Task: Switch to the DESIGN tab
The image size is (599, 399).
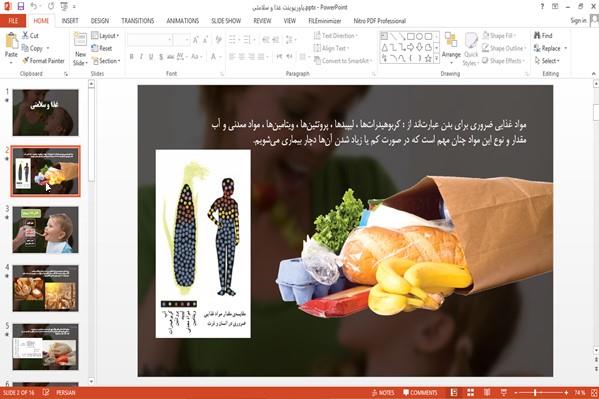Action: [x=100, y=21]
